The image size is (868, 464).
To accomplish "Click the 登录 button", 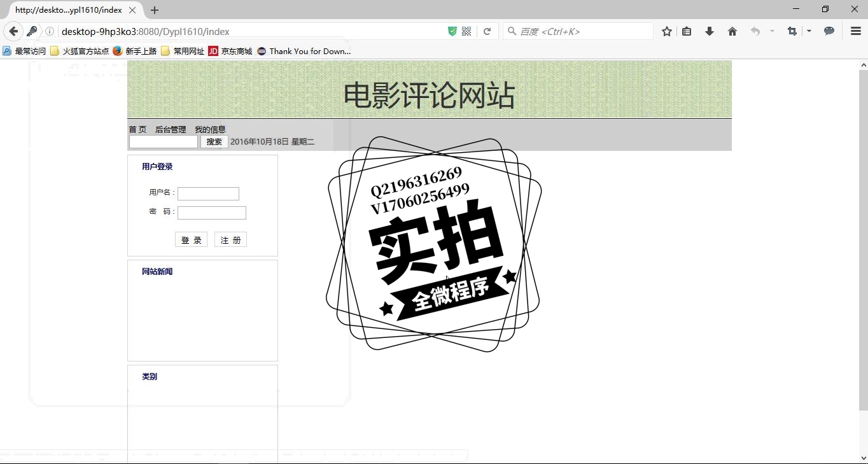I will (x=191, y=239).
